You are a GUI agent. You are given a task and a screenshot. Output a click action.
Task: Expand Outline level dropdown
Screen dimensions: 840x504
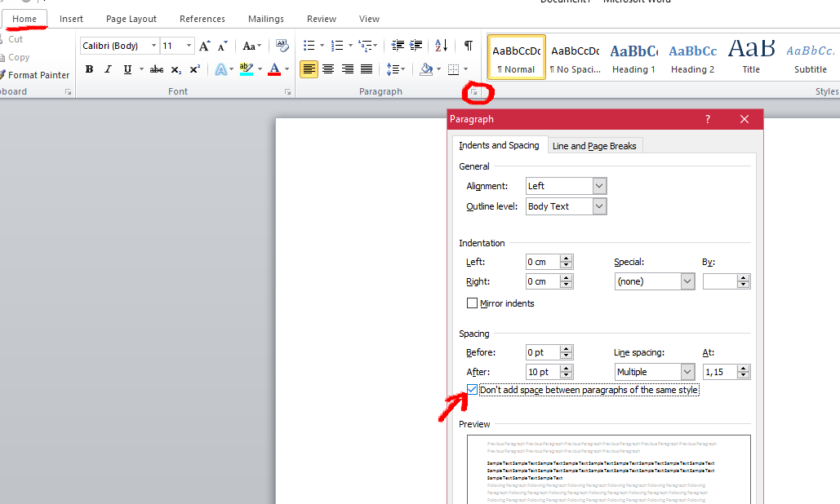tap(599, 206)
